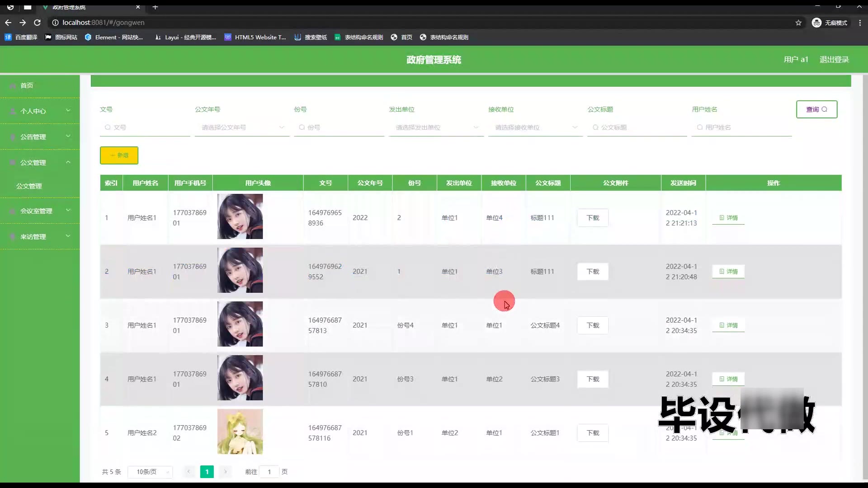The height and width of the screenshot is (488, 868).
Task: Expand the 个人中心 sidebar menu
Action: pos(40,111)
